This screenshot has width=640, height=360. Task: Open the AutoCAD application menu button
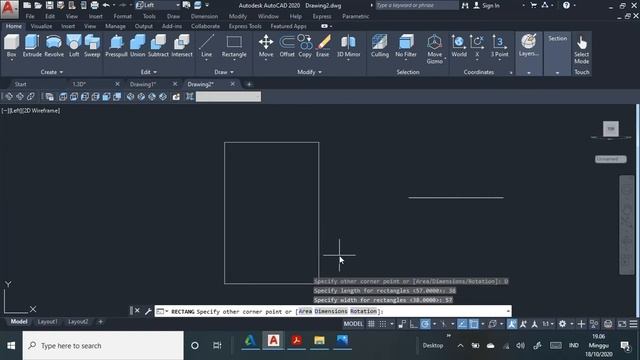pos(9,9)
